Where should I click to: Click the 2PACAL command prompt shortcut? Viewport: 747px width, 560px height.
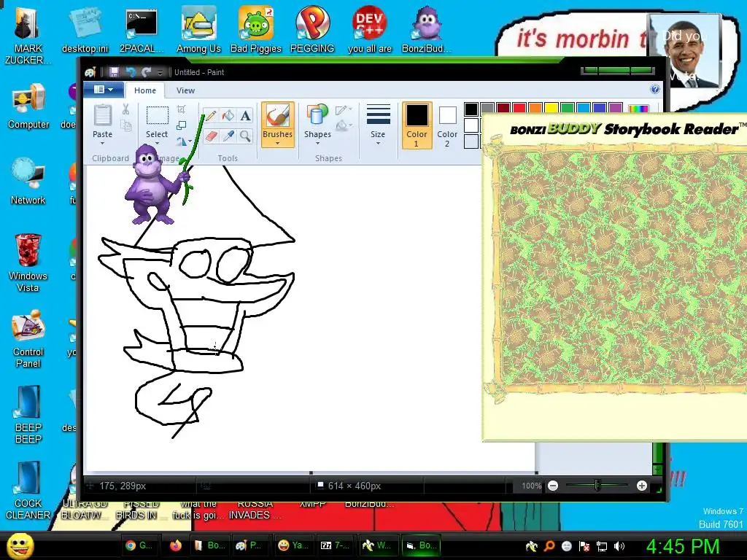point(142,24)
